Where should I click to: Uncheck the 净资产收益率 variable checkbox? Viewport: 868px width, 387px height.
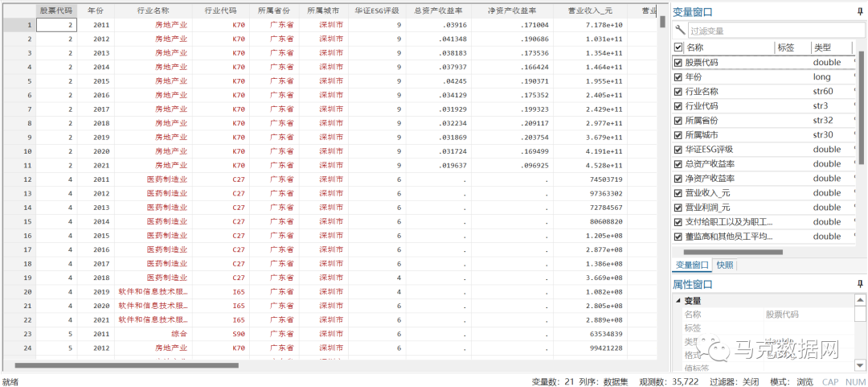[678, 179]
